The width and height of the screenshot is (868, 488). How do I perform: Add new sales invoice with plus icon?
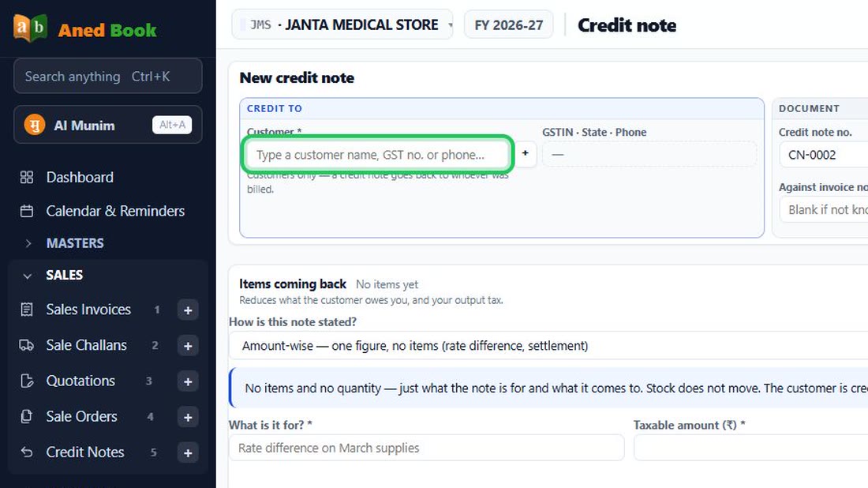tap(188, 310)
